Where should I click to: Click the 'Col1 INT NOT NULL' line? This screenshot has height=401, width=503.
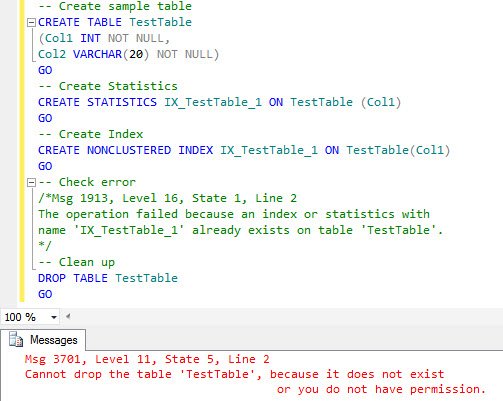[x=104, y=38]
